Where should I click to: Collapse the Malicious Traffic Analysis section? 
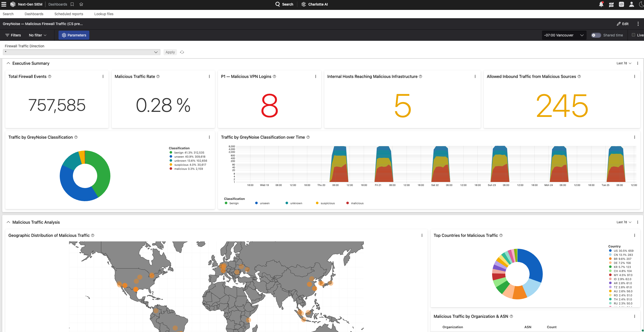8,222
